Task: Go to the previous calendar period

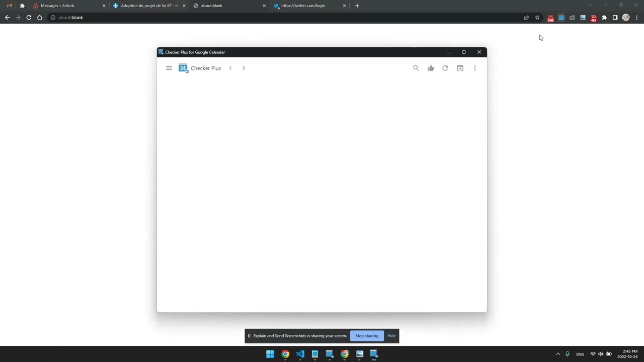Action: 230,68
